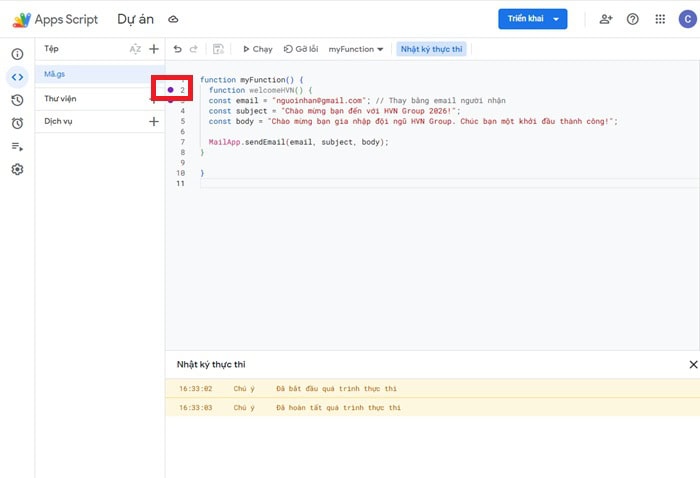Add a service next to Dịch vụ
This screenshot has width=700, height=478.
153,121
